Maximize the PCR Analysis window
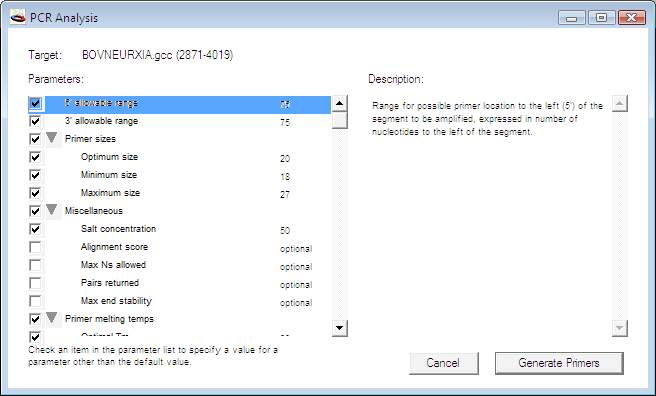 [x=601, y=18]
